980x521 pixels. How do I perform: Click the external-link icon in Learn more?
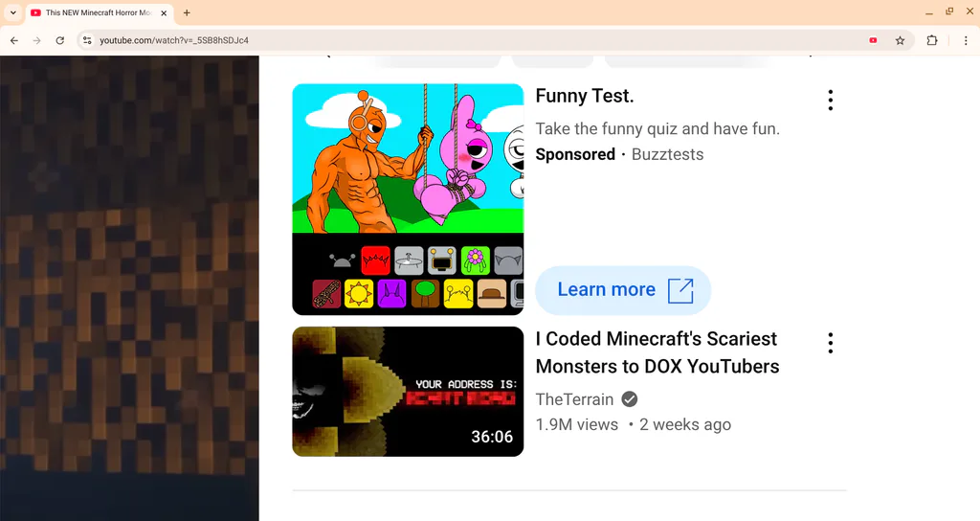point(680,291)
